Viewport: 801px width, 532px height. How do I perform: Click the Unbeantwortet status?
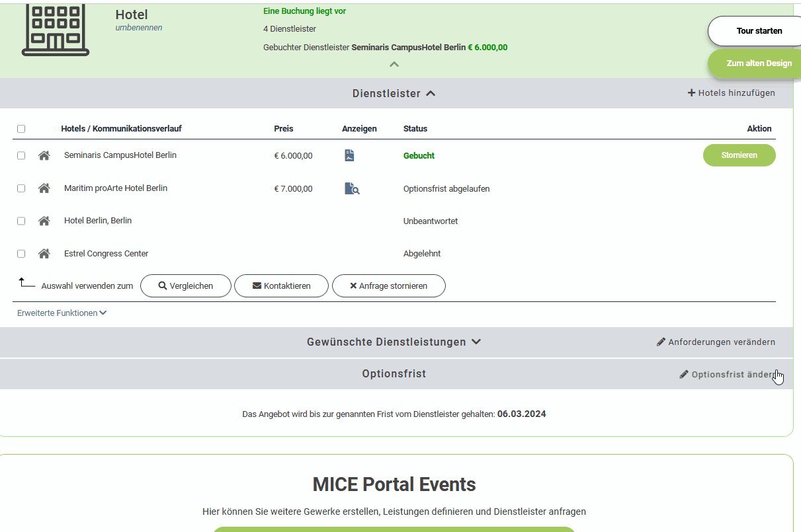click(x=431, y=221)
